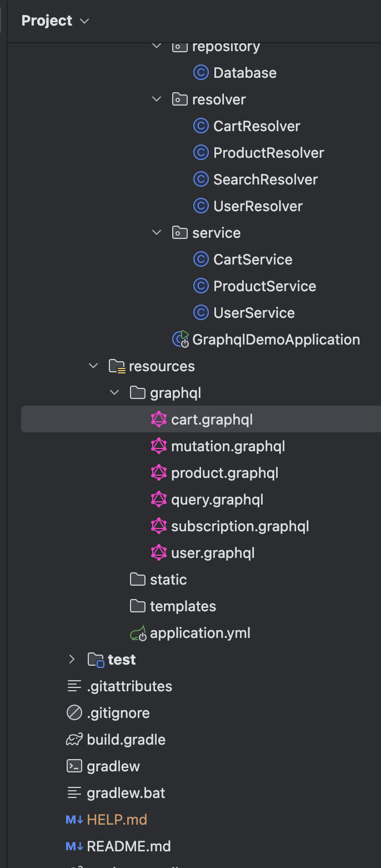This screenshot has height=868, width=381.
Task: Collapse the resources folder
Action: click(93, 366)
